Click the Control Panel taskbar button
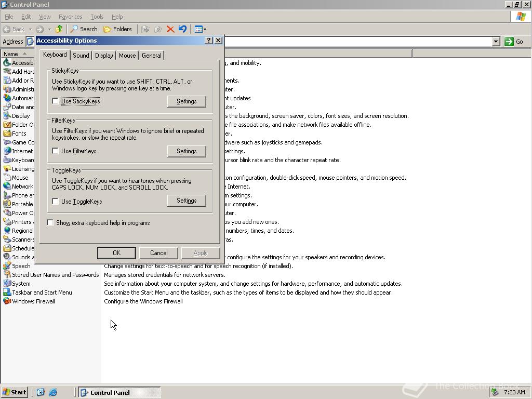Image resolution: width=532 pixels, height=399 pixels. pyautogui.click(x=119, y=392)
